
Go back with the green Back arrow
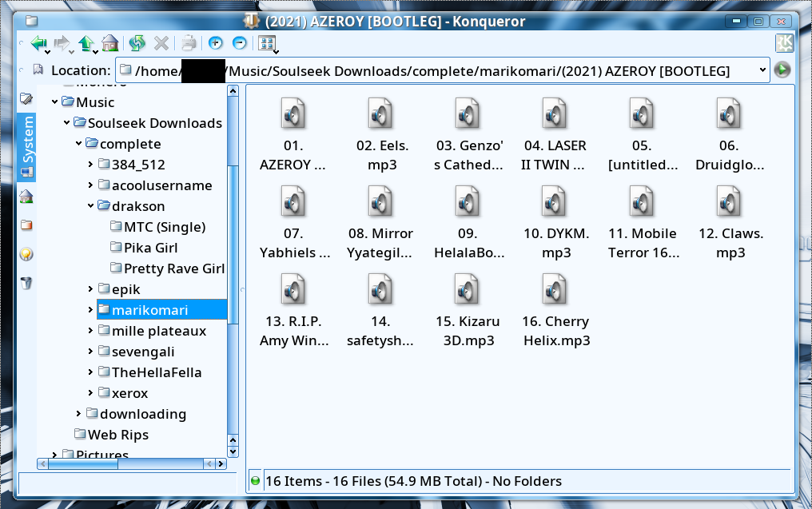point(38,43)
